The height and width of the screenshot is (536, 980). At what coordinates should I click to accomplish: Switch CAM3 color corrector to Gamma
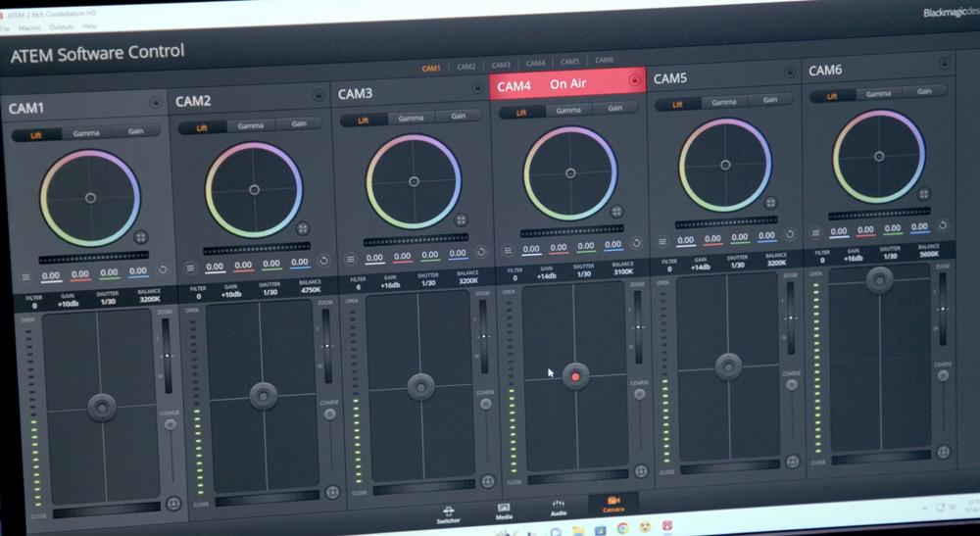411,118
